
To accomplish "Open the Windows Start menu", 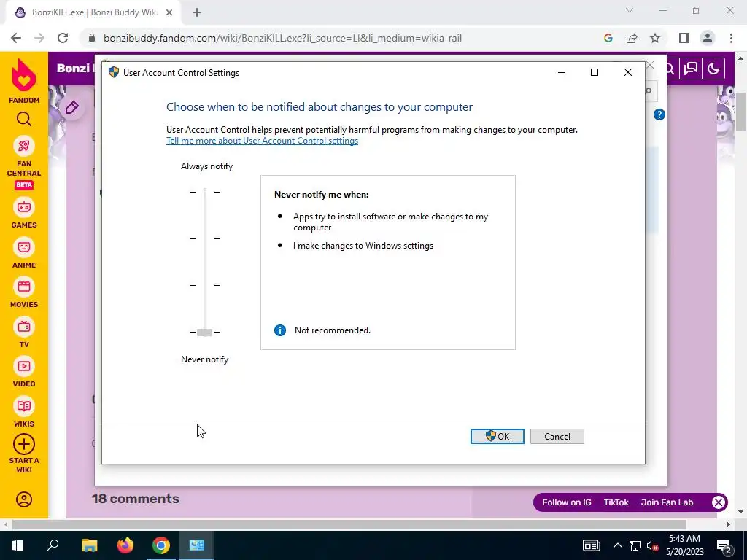I will 18,545.
